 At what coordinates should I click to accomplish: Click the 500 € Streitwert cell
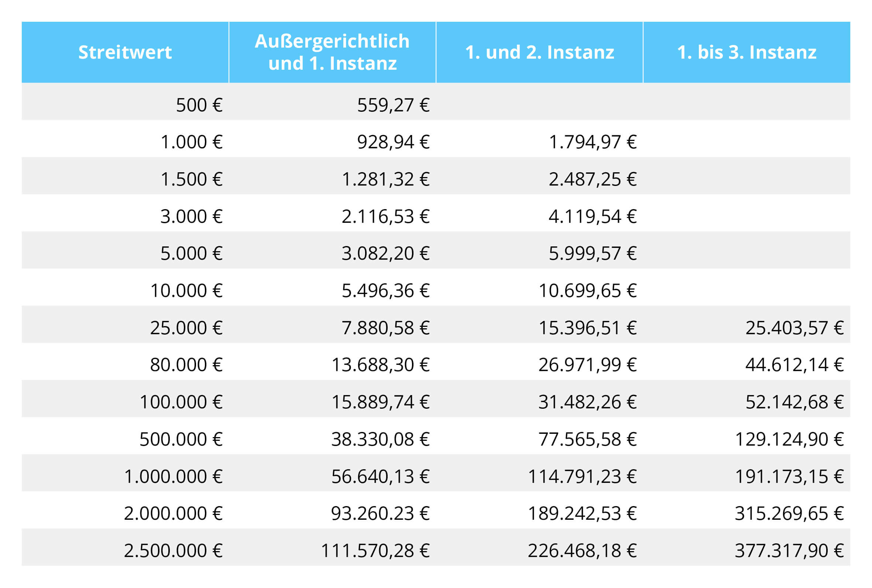click(x=199, y=105)
